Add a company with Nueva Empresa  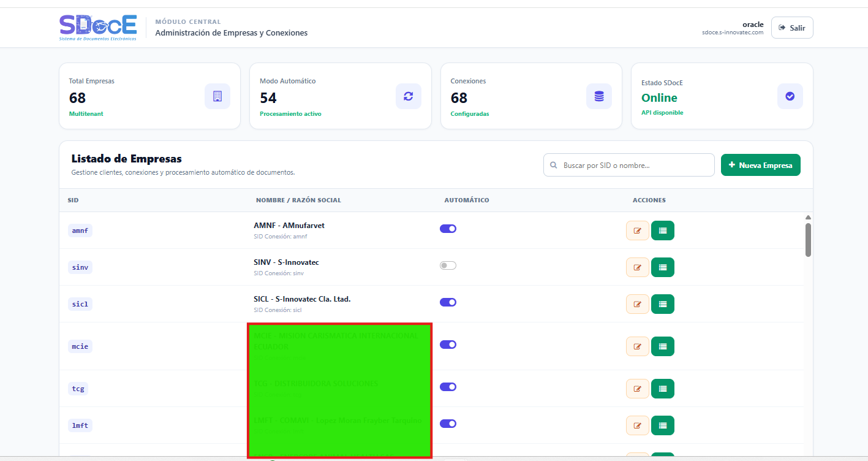coord(761,165)
